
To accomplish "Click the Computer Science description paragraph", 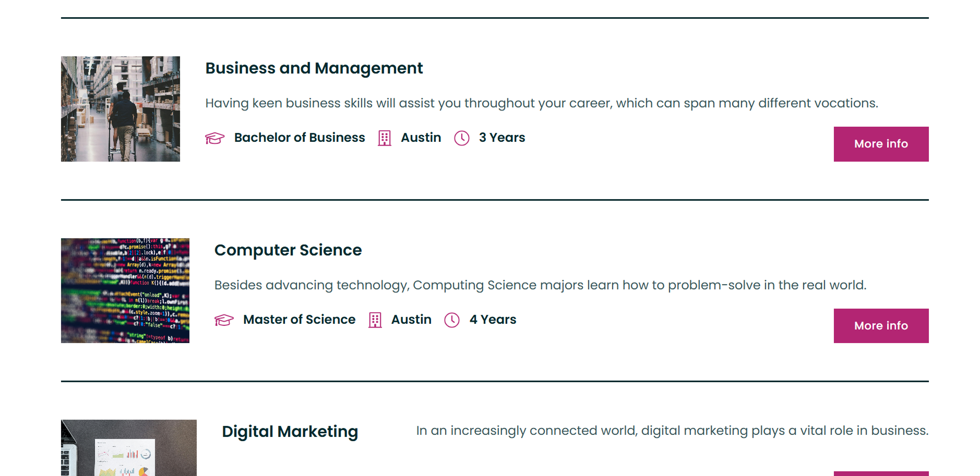I will pyautogui.click(x=540, y=285).
